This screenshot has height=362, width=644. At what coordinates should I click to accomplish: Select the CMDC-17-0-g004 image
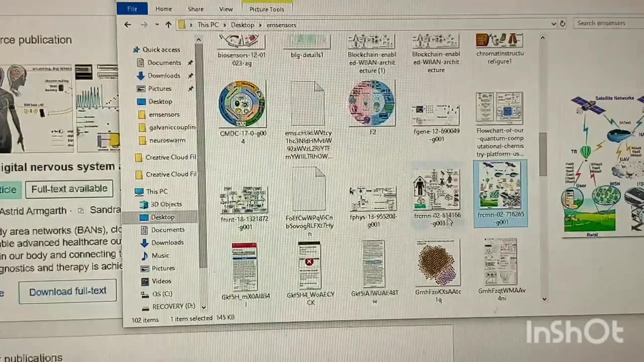(242, 112)
